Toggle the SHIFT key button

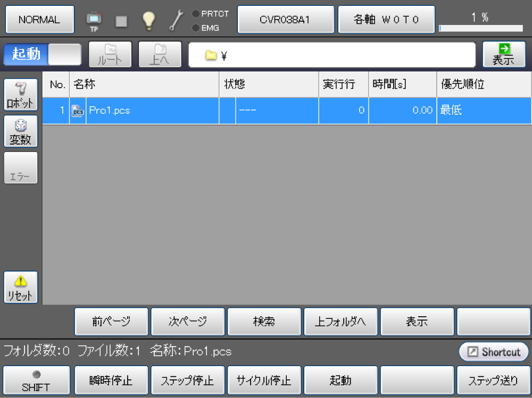click(36, 380)
